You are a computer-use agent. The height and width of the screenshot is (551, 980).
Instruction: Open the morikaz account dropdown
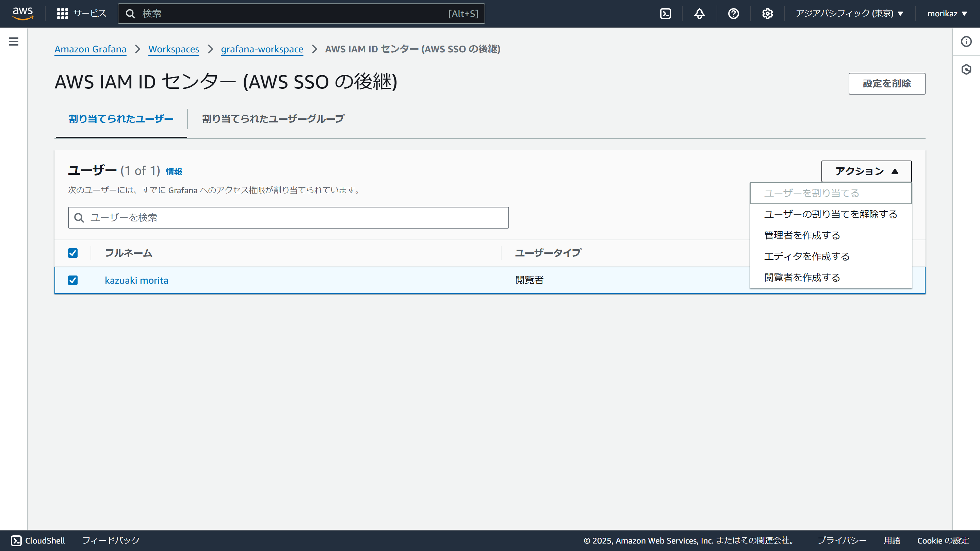(x=947, y=14)
